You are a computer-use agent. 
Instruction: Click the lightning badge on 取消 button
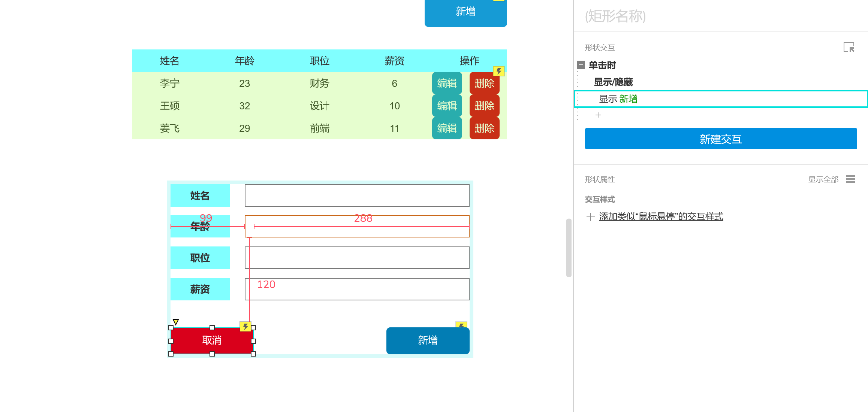(x=245, y=327)
